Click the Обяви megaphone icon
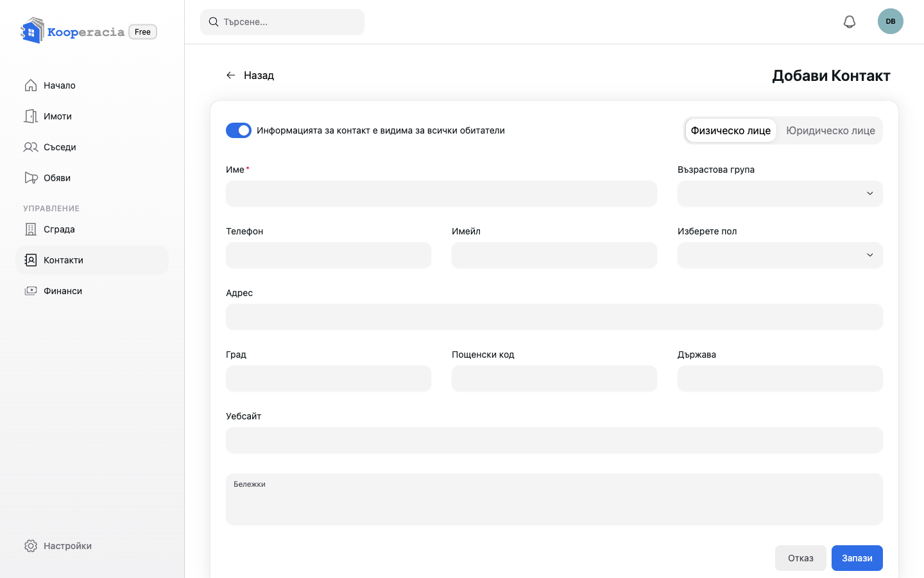The image size is (924, 578). (x=31, y=178)
